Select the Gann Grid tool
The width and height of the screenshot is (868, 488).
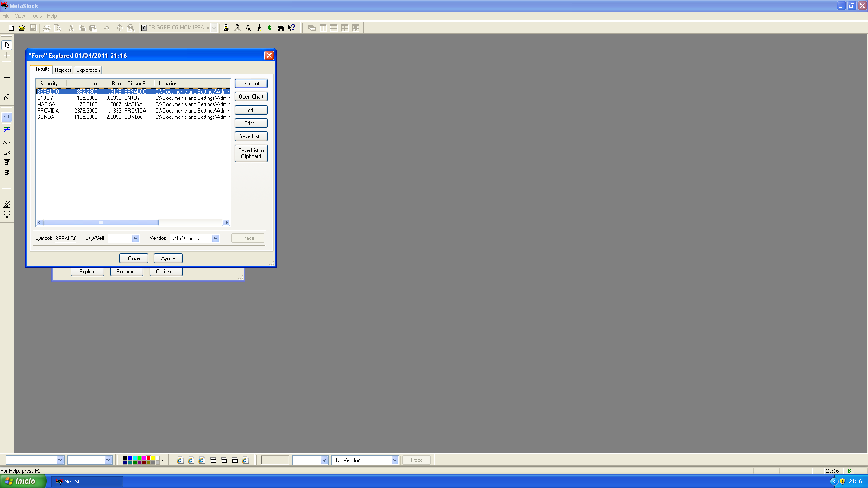click(7, 215)
